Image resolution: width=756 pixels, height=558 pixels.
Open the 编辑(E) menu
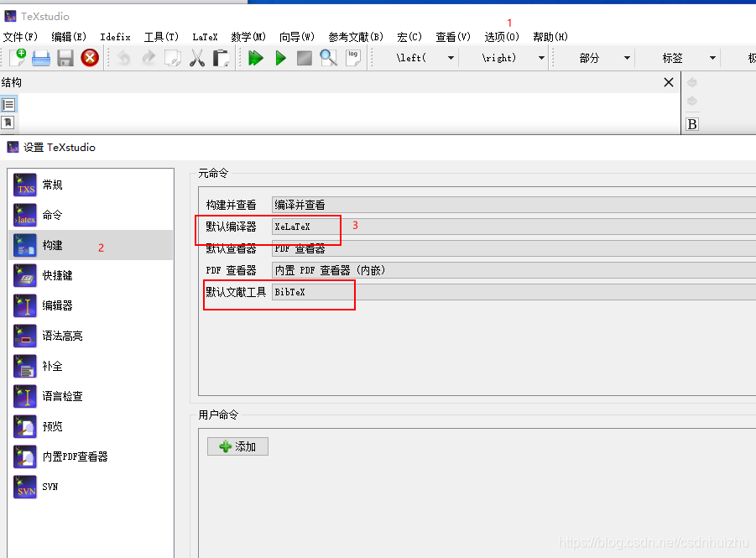pyautogui.click(x=69, y=37)
